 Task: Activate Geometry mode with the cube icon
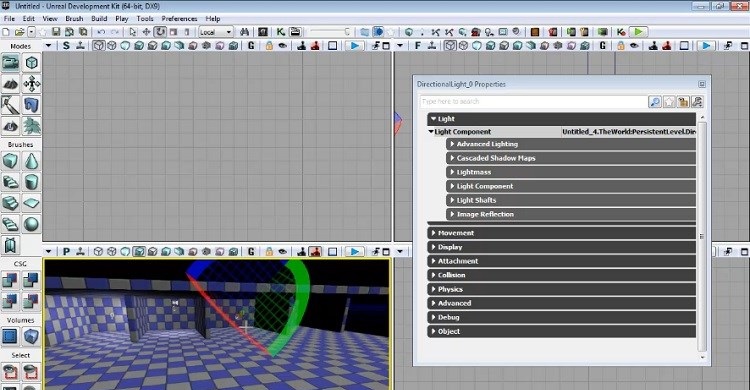pyautogui.click(x=31, y=63)
